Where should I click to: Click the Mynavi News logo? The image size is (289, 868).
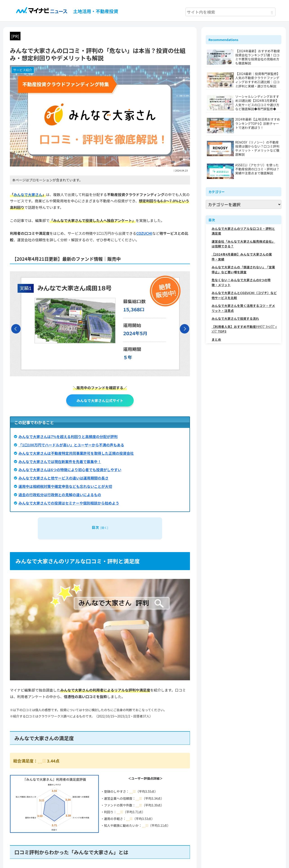point(42,11)
